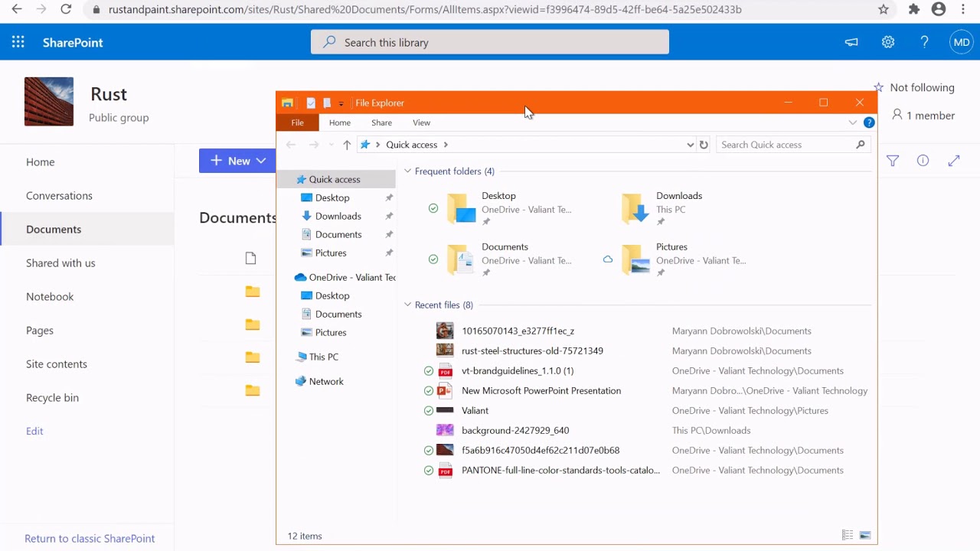Image resolution: width=980 pixels, height=551 pixels.
Task: Open SharePoint settings gear
Action: (x=887, y=42)
